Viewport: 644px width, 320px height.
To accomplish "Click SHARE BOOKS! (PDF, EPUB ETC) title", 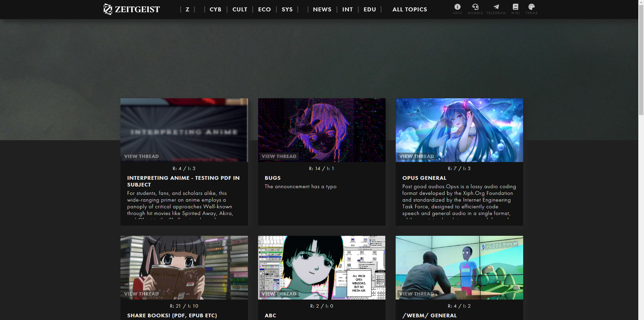I will coord(172,316).
